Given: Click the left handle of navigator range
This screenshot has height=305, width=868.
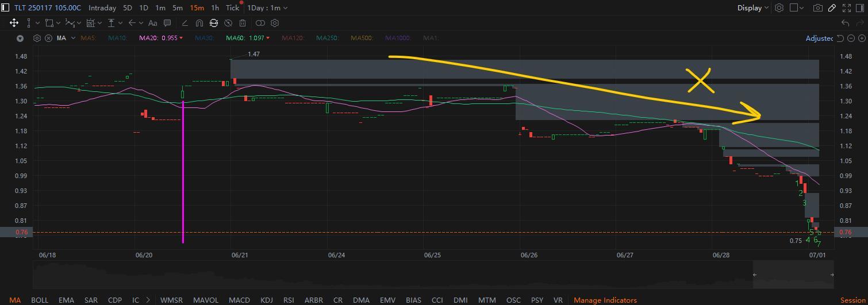Looking at the screenshot, I should coord(755,275).
